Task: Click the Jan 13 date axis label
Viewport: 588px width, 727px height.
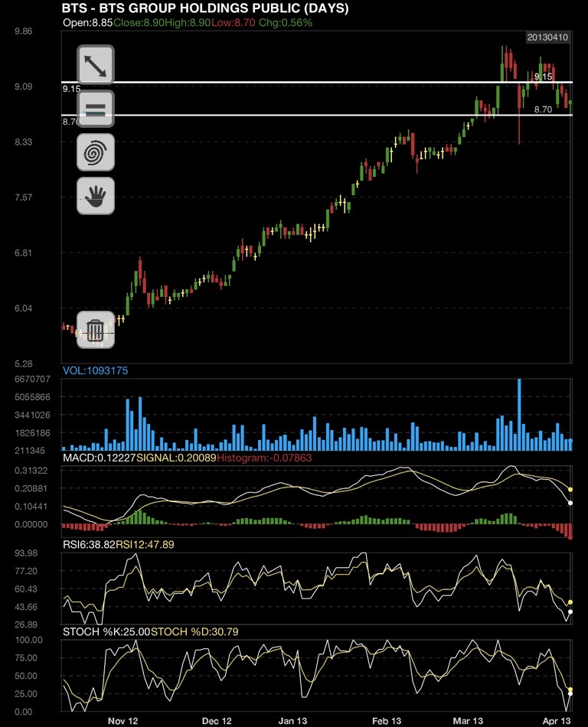Action: pyautogui.click(x=292, y=721)
